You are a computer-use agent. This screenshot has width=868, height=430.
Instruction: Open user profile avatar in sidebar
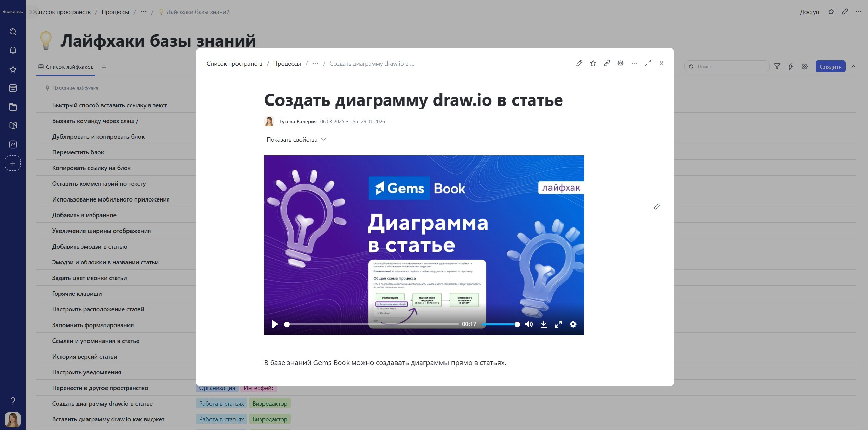click(x=13, y=419)
